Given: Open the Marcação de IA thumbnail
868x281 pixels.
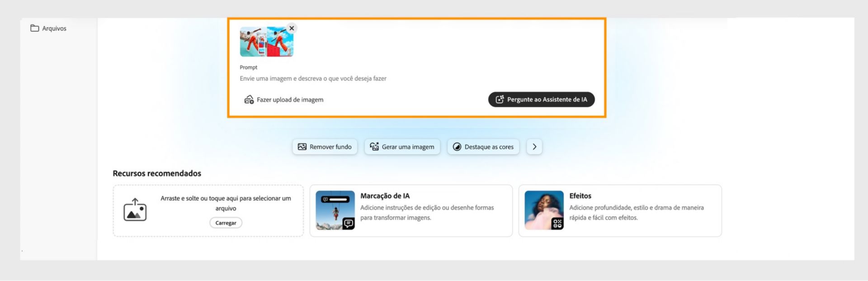Looking at the screenshot, I should (335, 210).
